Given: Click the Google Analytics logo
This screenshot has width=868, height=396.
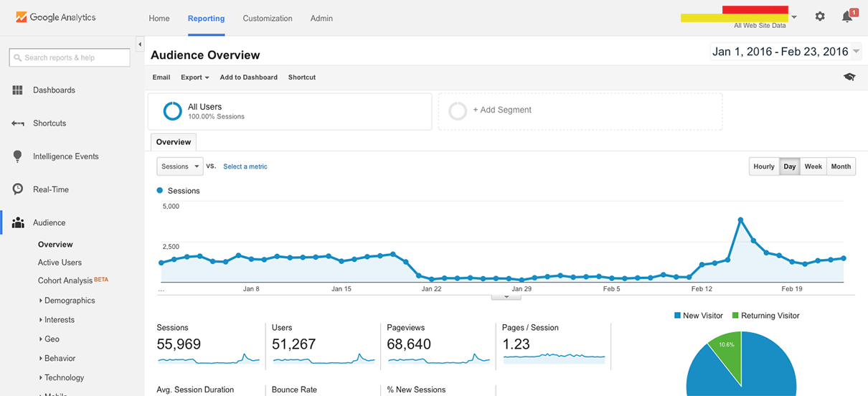Looking at the screenshot, I should coord(55,17).
